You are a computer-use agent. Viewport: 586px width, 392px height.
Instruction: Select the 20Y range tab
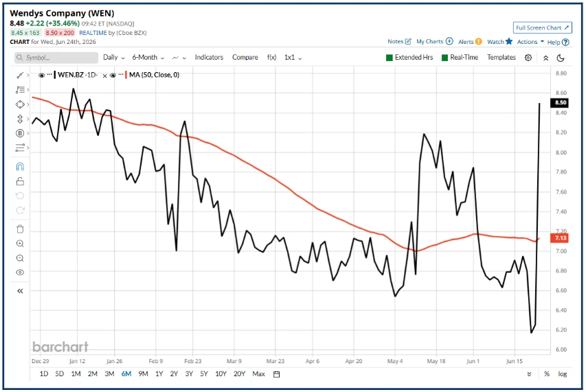(239, 374)
